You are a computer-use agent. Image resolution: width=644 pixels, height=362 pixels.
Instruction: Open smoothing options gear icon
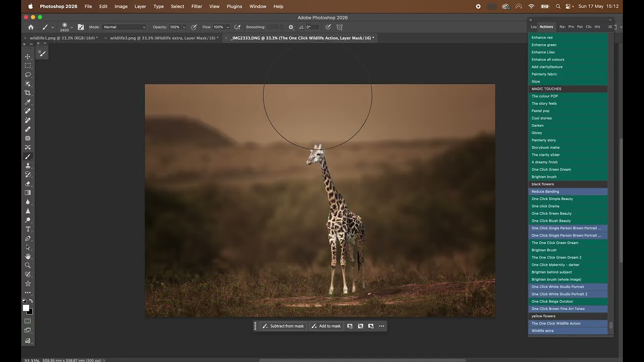click(x=291, y=27)
